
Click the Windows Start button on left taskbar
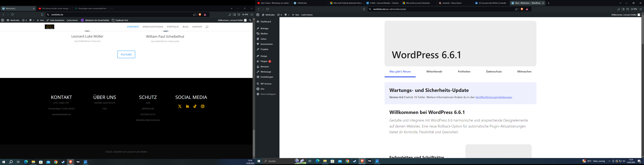[3, 162]
